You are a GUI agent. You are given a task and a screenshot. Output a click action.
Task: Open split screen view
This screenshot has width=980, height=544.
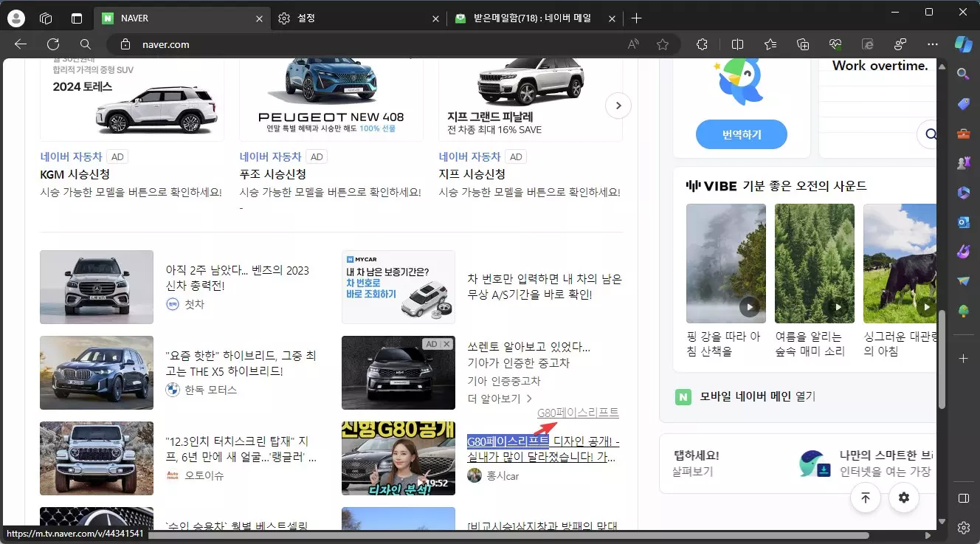[737, 44]
